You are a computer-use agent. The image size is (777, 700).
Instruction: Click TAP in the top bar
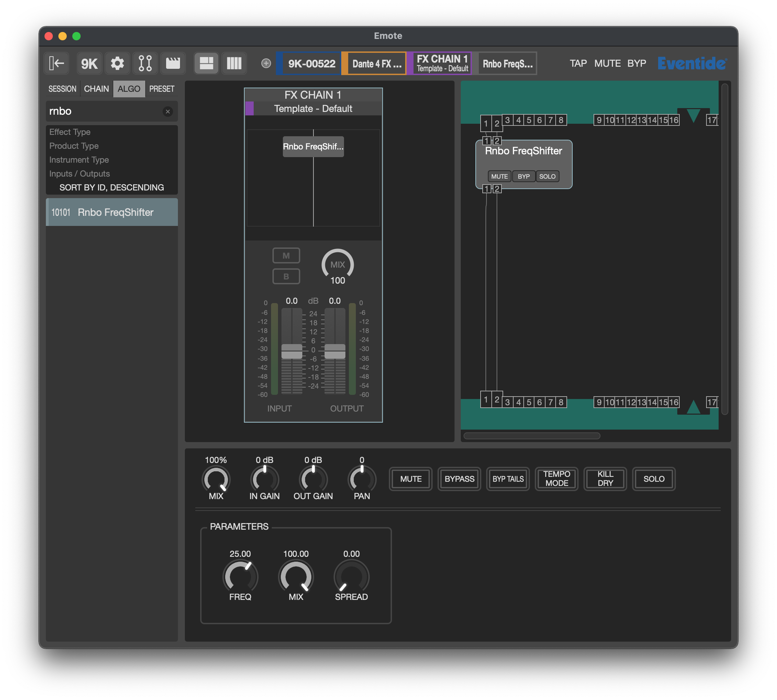pos(578,64)
